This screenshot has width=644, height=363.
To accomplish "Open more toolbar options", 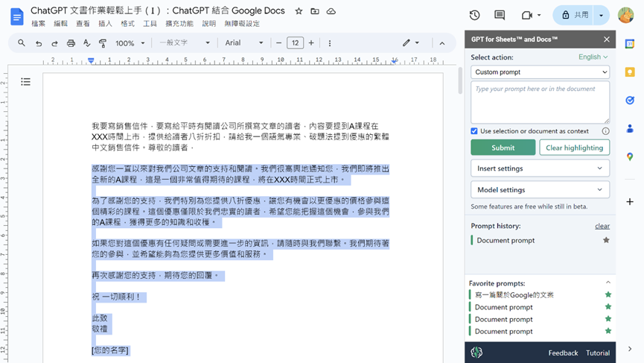I will click(329, 43).
